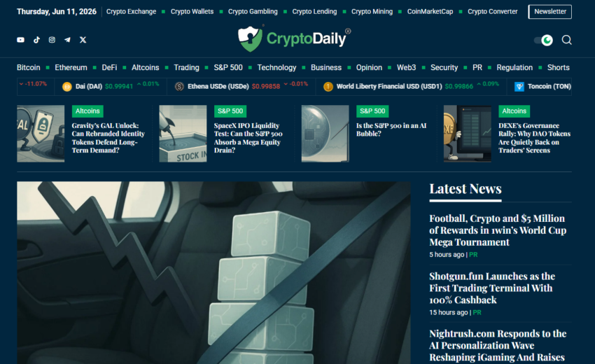This screenshot has height=364, width=595.
Task: Open the SpaceX IPO Liquidity Test headline
Action: coord(248,138)
